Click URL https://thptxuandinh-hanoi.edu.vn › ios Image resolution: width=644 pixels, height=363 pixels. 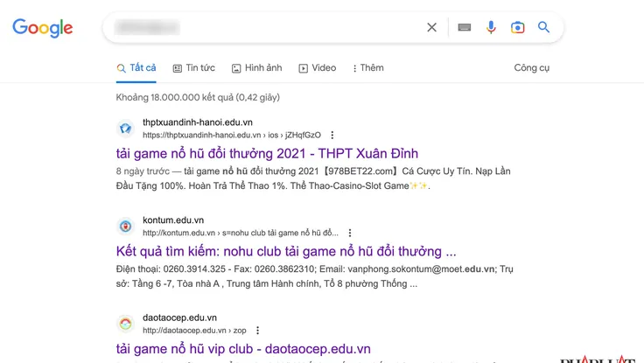[x=232, y=135]
